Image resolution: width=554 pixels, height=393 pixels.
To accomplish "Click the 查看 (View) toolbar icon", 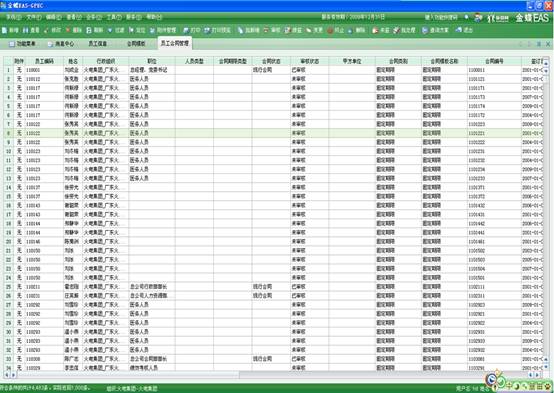I will [30, 30].
